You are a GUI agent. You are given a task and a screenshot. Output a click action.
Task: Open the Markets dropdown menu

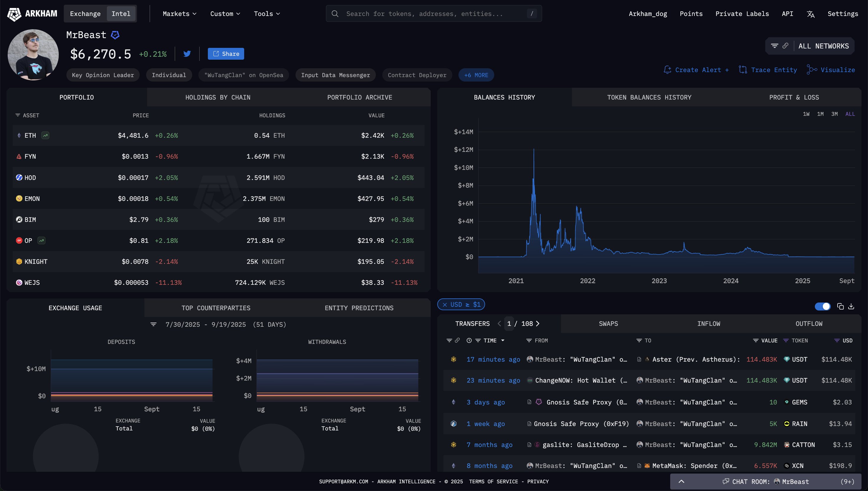tap(179, 14)
